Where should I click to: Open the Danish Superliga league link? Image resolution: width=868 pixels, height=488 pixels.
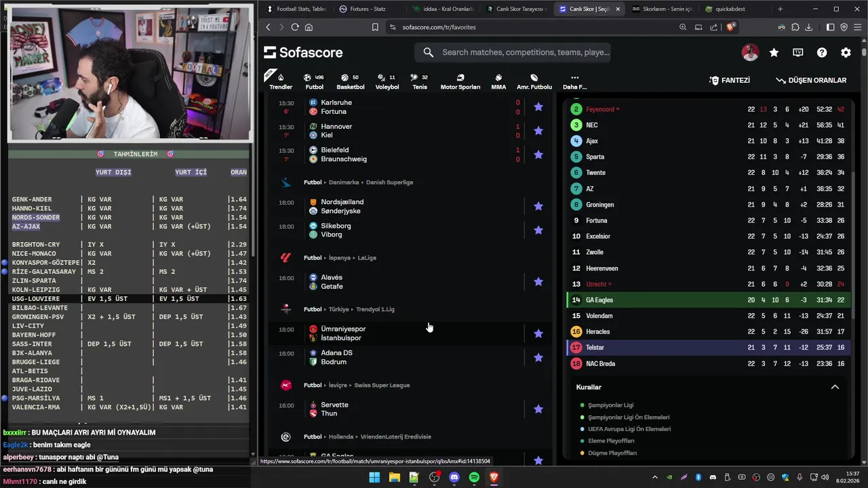click(389, 182)
